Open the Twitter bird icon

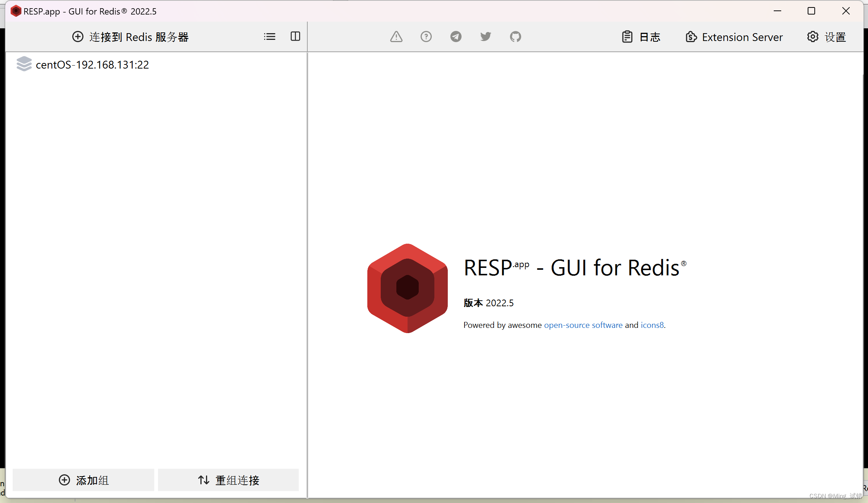coord(485,37)
